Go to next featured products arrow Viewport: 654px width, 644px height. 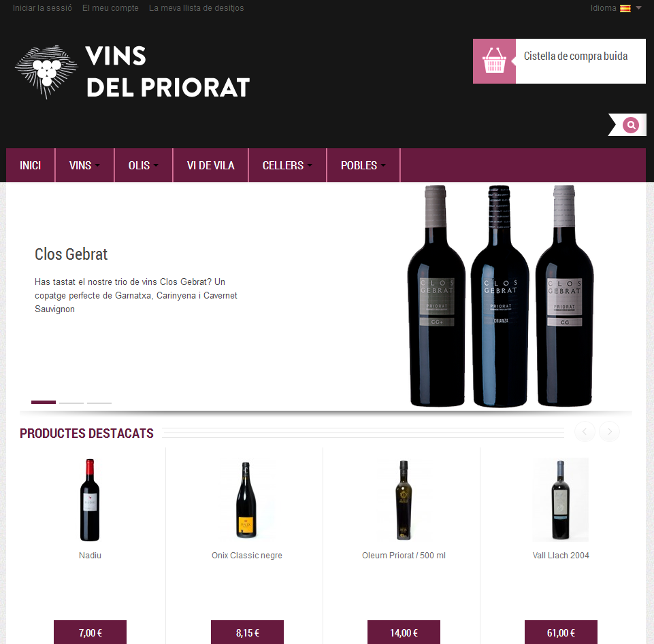pyautogui.click(x=609, y=431)
